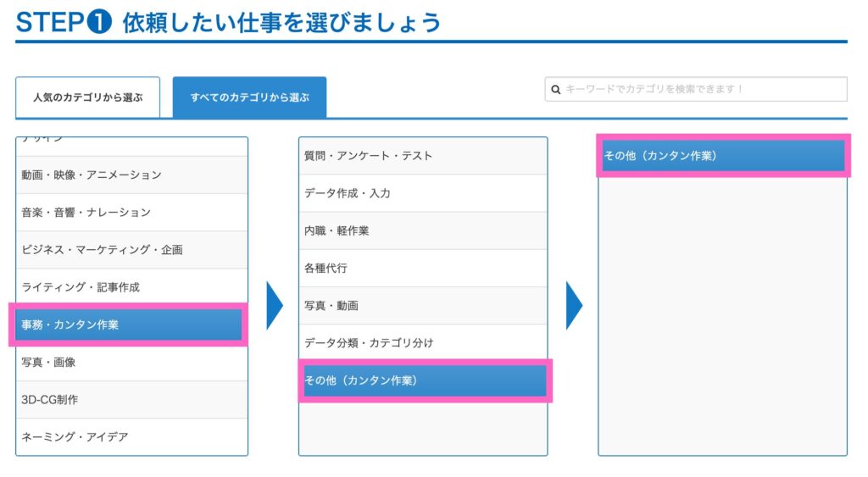Select 内職・軽作業 subcategory
Image resolution: width=868 pixels, height=477 pixels.
[x=422, y=230]
